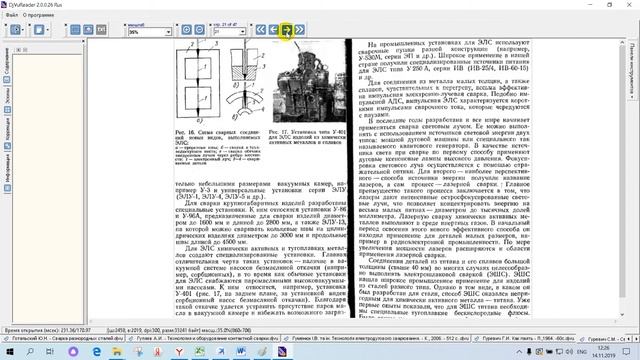The image size is (640, 360).
Task: Switch to DjVuReader taskbar icon
Action: [x=282, y=351]
